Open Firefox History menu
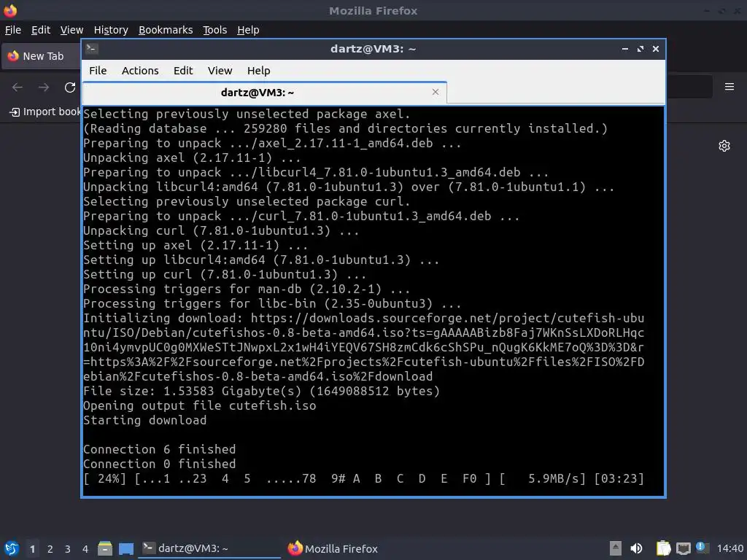This screenshot has width=747, height=560. point(111,30)
